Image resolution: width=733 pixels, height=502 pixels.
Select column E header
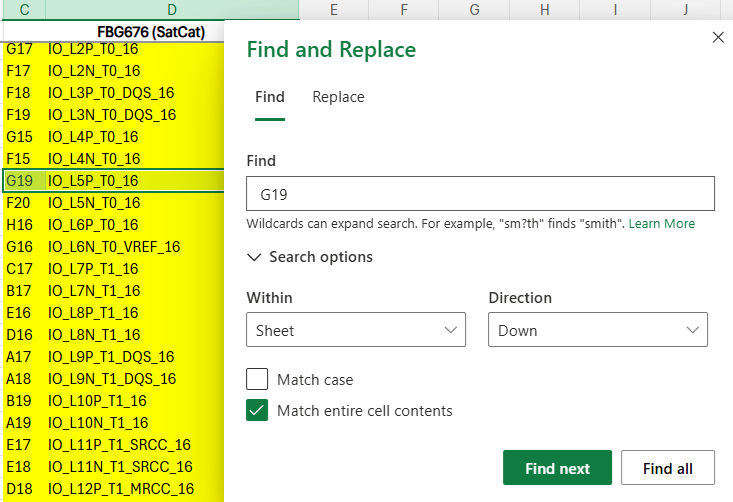[334, 9]
